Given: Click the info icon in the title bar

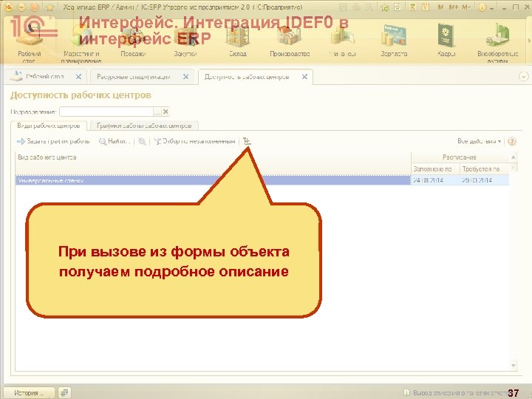Looking at the screenshot, I should (482, 7).
